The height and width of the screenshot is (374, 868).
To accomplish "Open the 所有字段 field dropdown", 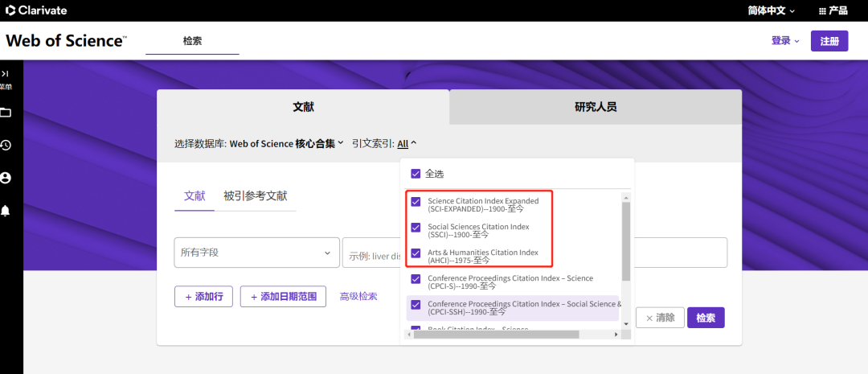I will click(x=257, y=253).
